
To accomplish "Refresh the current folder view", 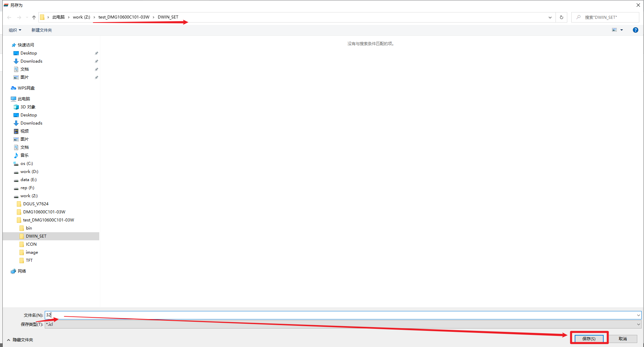I will click(x=562, y=18).
